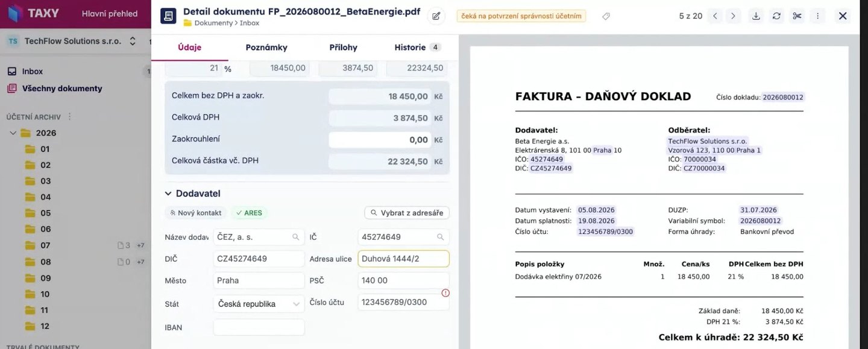
Task: Click the ARES verification button
Action: pyautogui.click(x=250, y=213)
